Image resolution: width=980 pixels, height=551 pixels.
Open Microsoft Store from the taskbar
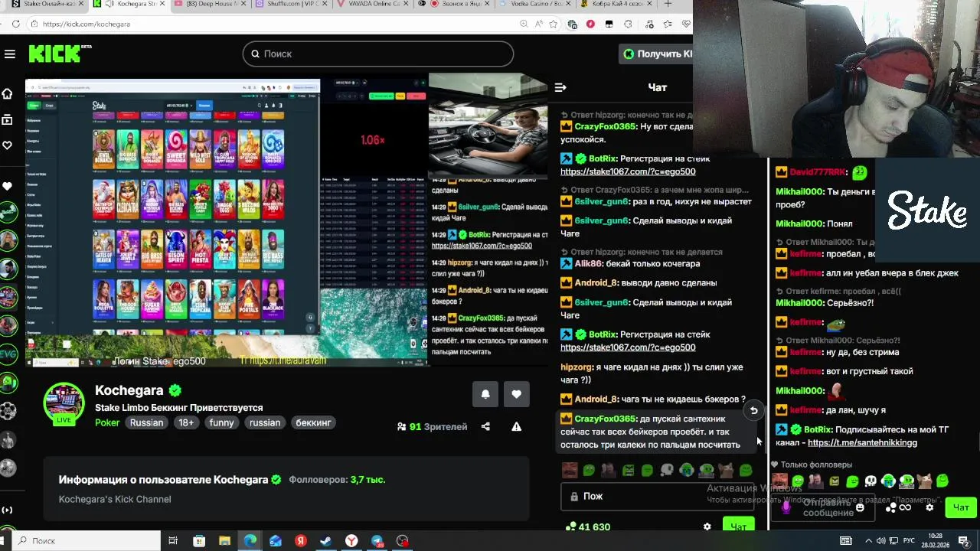click(199, 541)
